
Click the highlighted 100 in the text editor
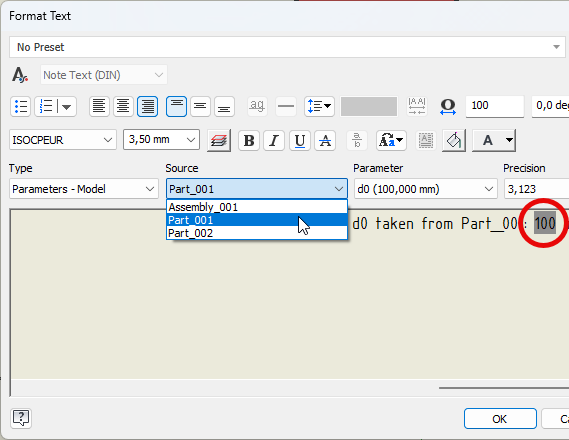click(x=545, y=223)
